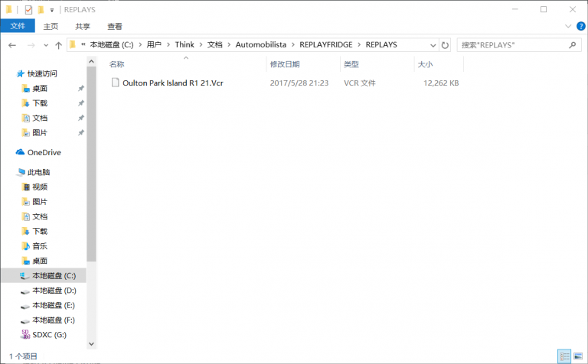This screenshot has width=588, height=364.
Task: Open OneDrive in the navigation pane
Action: [44, 152]
